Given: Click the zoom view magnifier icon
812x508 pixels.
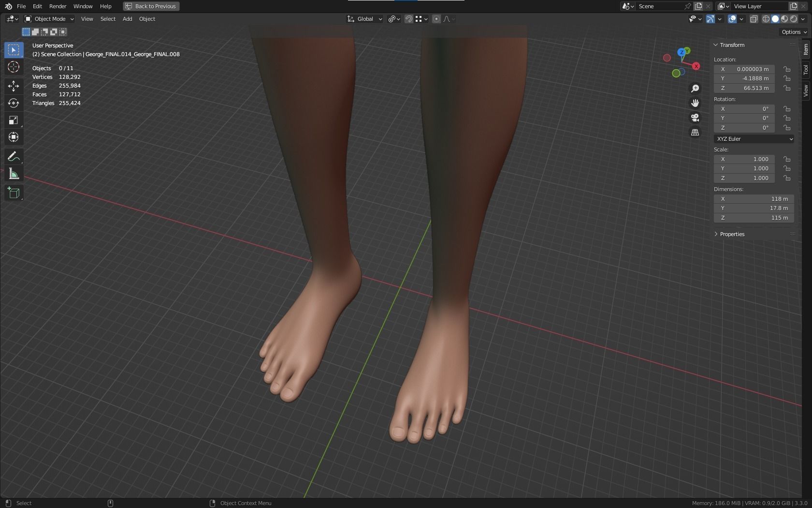Looking at the screenshot, I should (x=695, y=89).
